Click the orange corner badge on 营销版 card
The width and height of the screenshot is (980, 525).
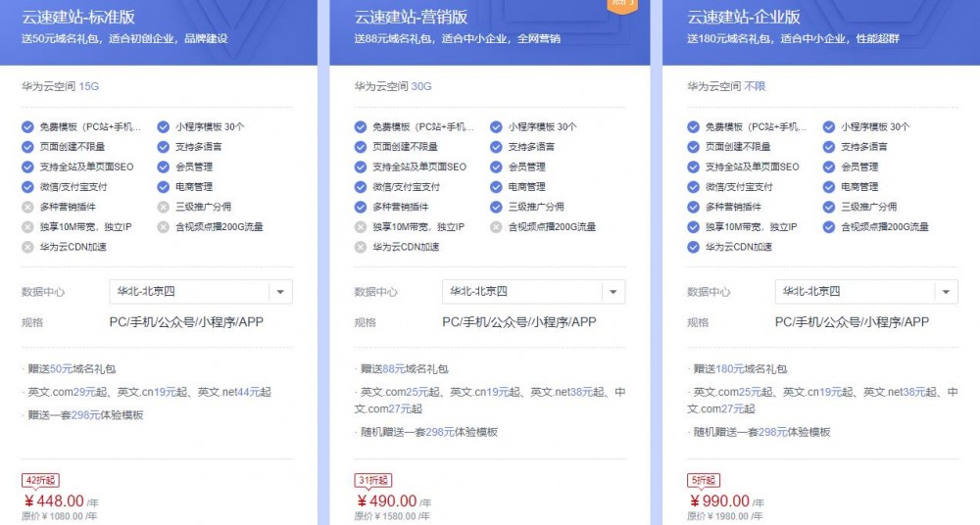coord(623,5)
